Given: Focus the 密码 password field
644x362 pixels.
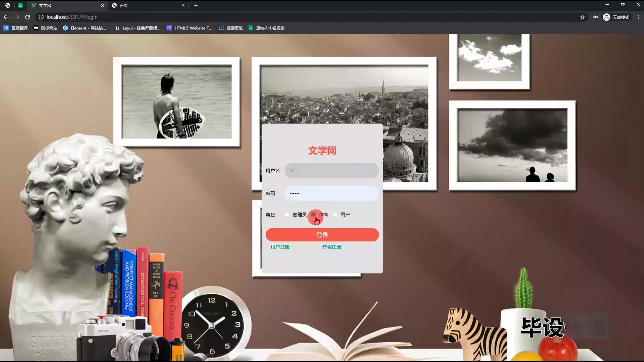Looking at the screenshot, I should 331,193.
